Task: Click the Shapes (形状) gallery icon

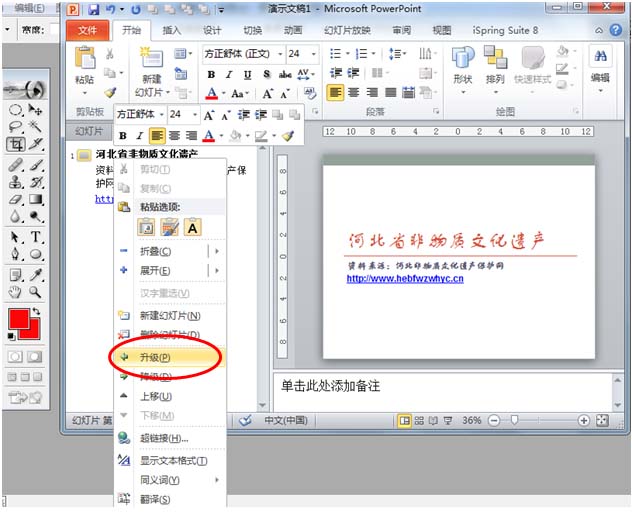Action: (462, 63)
